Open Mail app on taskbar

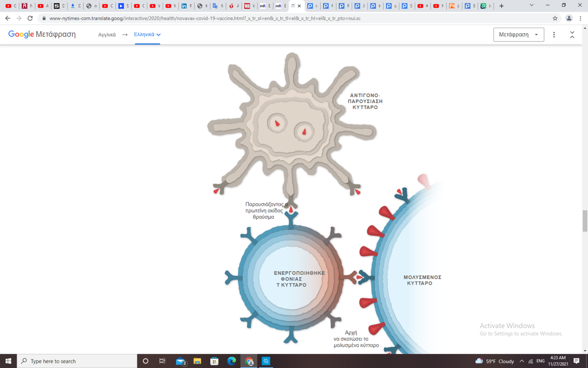tap(181, 361)
